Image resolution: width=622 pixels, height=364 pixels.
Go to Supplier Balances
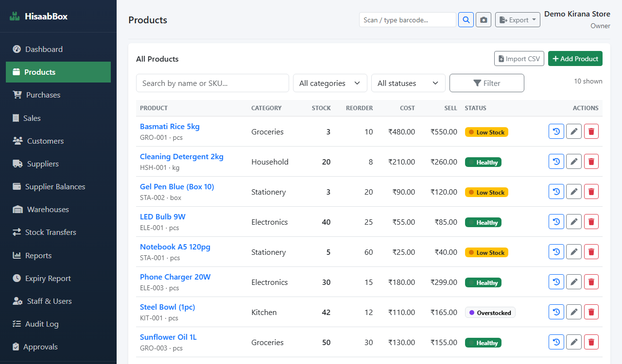[58, 186]
